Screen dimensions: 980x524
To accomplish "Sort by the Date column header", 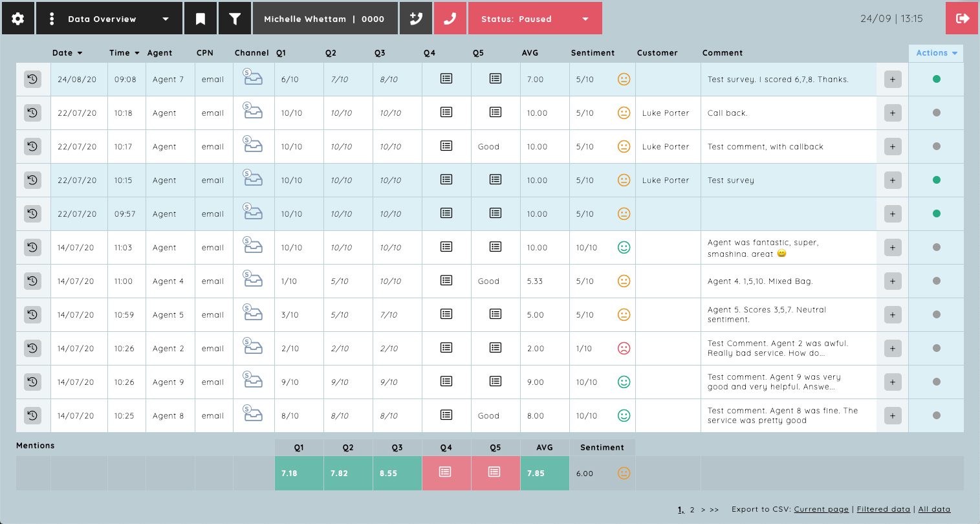I will click(67, 53).
